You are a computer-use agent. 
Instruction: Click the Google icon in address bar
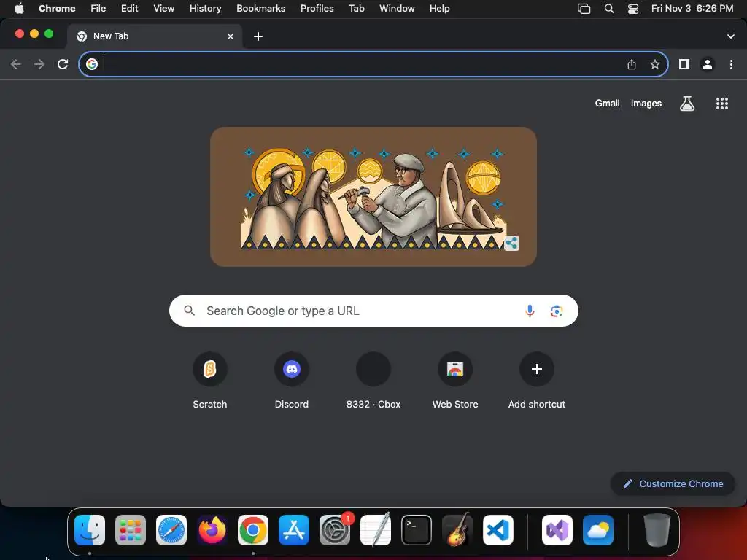point(92,64)
